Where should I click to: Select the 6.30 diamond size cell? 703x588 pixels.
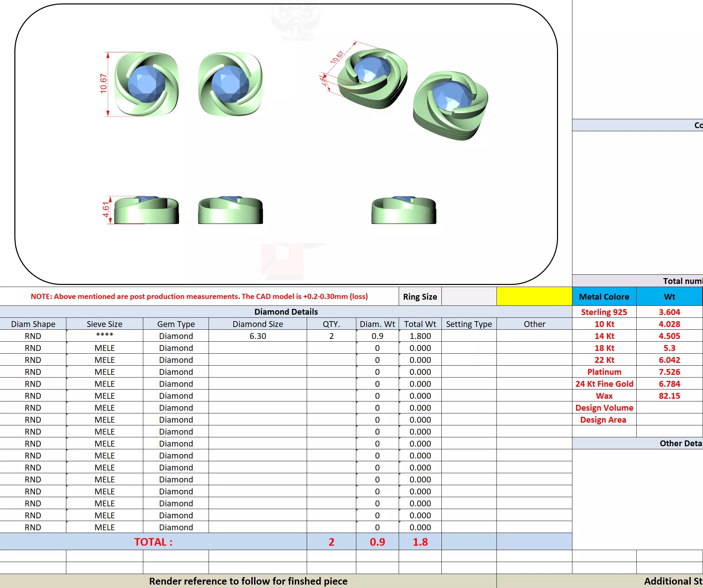pos(258,336)
